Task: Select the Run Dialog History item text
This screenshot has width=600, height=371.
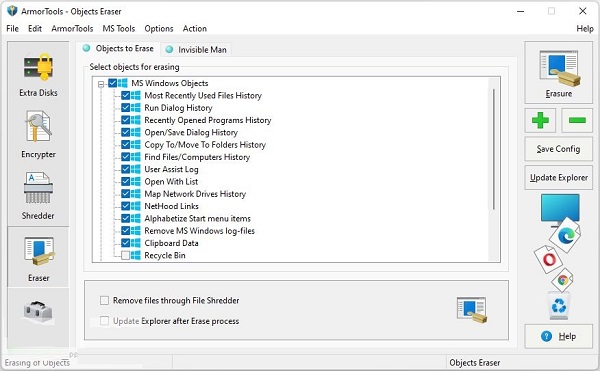Action: tap(178, 108)
